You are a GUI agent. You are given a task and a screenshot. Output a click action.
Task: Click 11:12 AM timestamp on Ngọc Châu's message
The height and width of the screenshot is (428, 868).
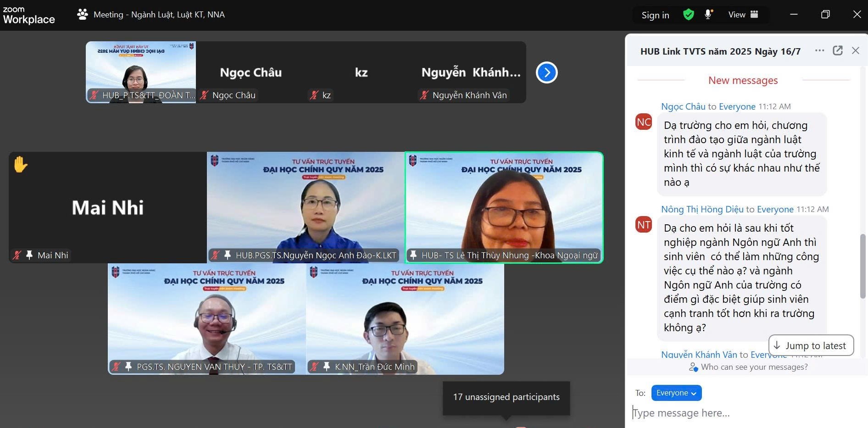pyautogui.click(x=774, y=106)
